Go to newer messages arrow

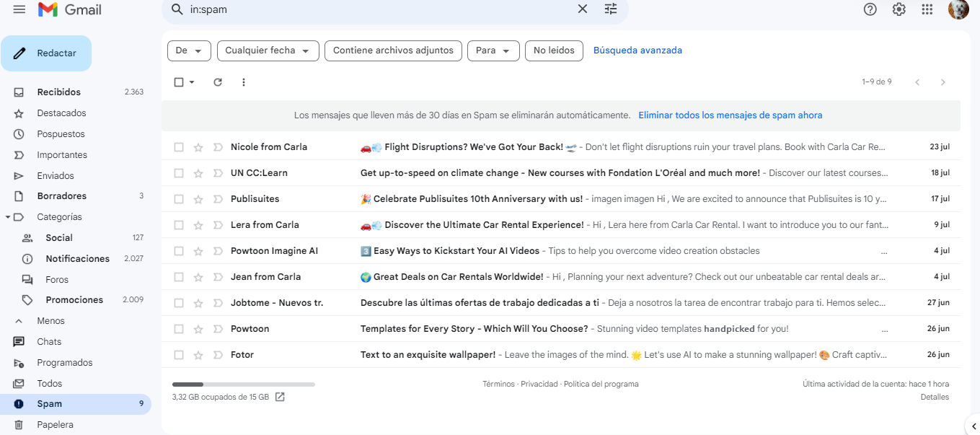click(917, 82)
